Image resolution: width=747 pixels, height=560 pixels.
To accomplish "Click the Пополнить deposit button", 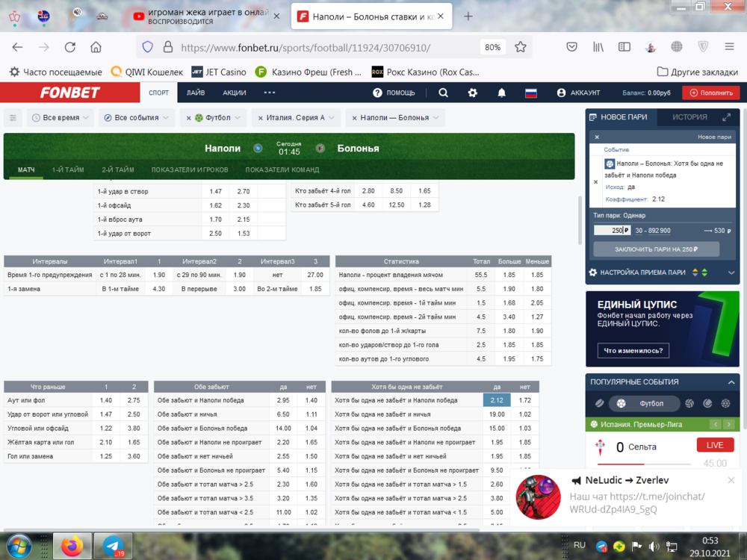I will click(711, 93).
